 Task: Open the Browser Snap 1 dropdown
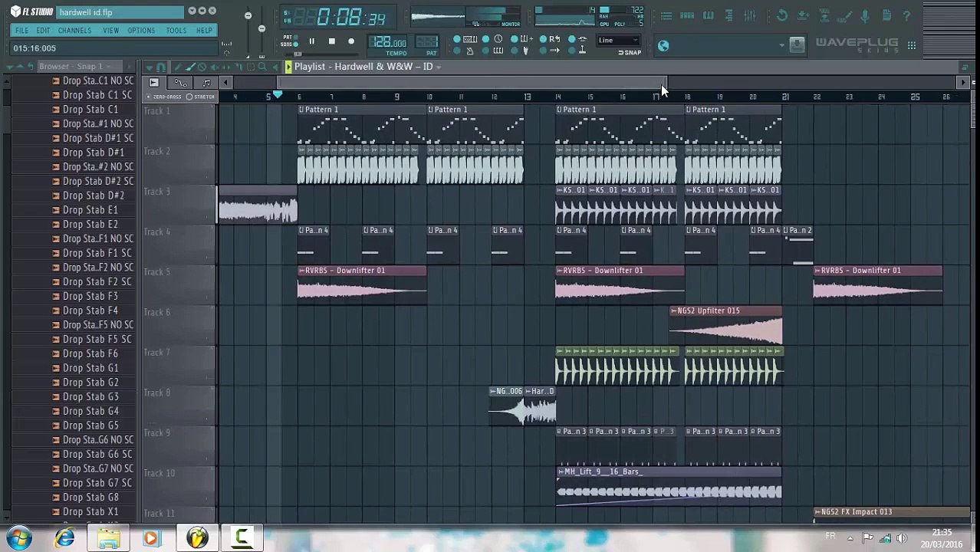point(108,67)
